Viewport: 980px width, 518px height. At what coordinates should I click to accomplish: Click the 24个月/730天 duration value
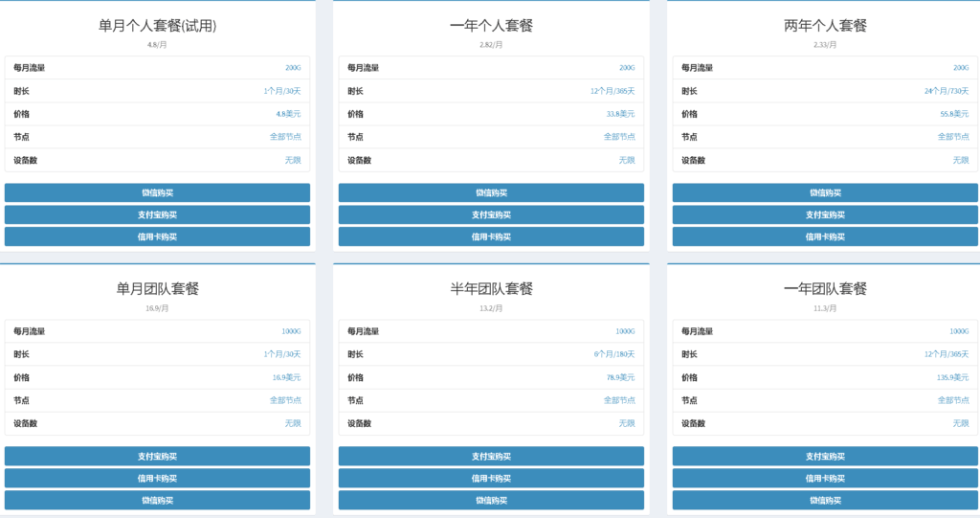(x=947, y=91)
